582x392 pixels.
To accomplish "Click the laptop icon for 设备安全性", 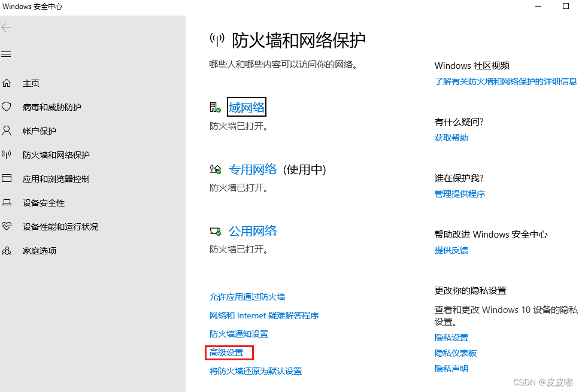I will 7,202.
